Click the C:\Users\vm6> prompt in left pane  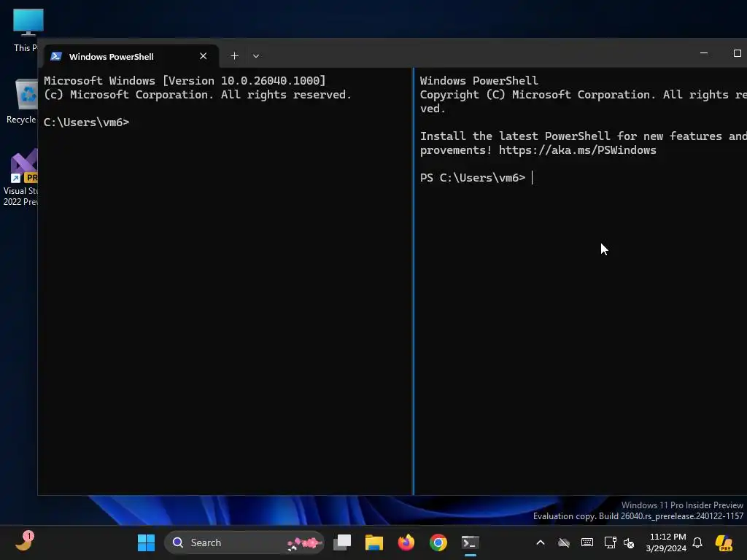[x=86, y=122]
